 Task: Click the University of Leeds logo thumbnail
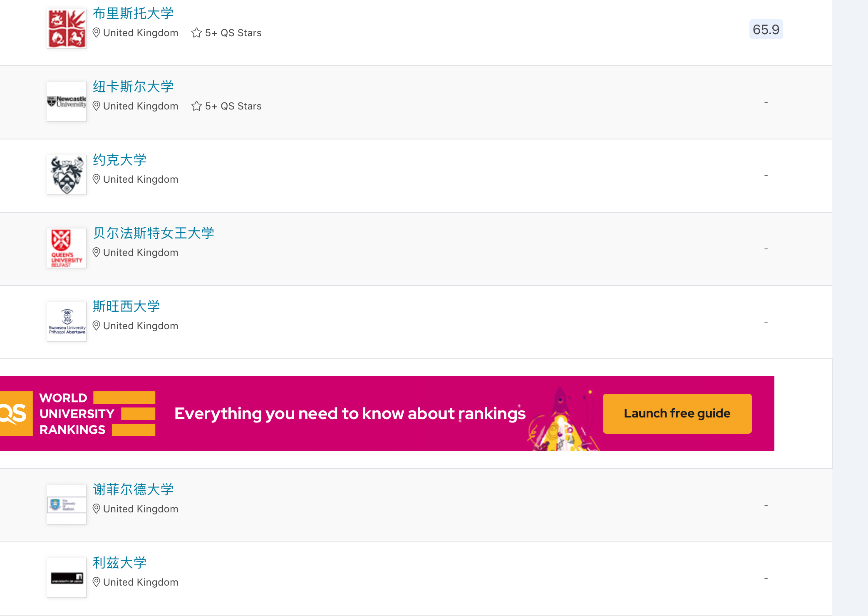[67, 578]
